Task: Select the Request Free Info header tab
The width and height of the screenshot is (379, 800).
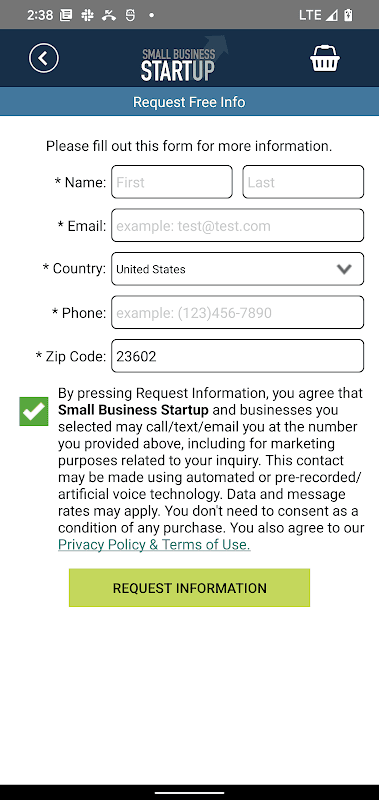Action: 189,102
